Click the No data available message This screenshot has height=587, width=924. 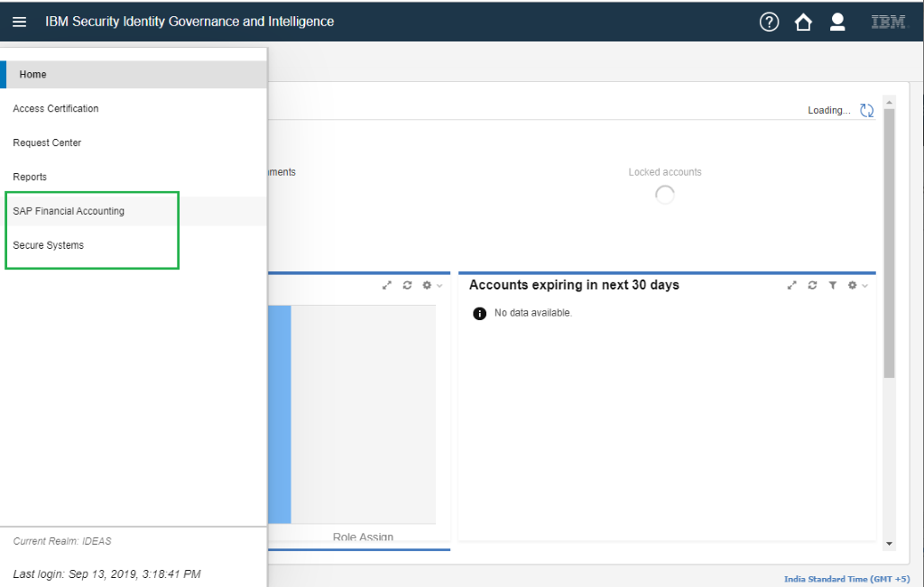(x=532, y=313)
